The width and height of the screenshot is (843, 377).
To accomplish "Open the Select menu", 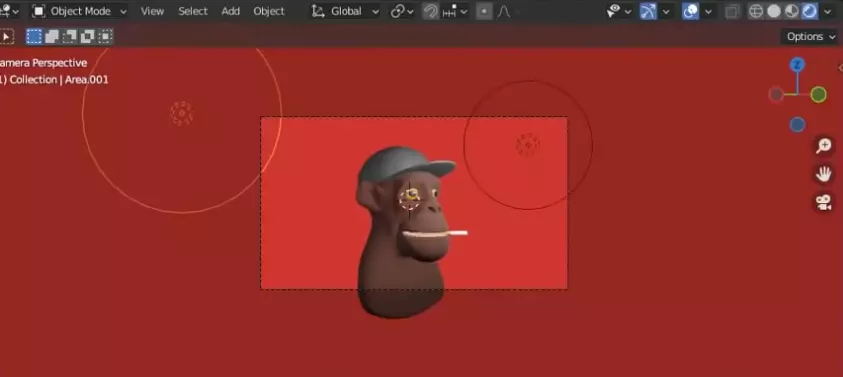I will pyautogui.click(x=193, y=11).
